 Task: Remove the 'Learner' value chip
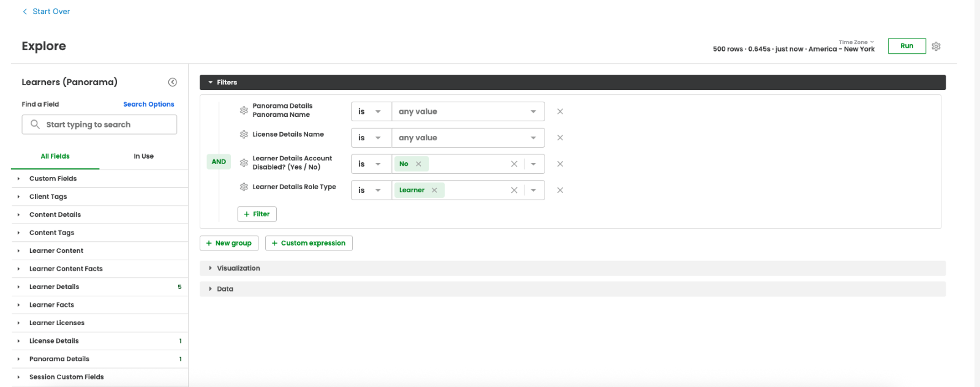434,190
